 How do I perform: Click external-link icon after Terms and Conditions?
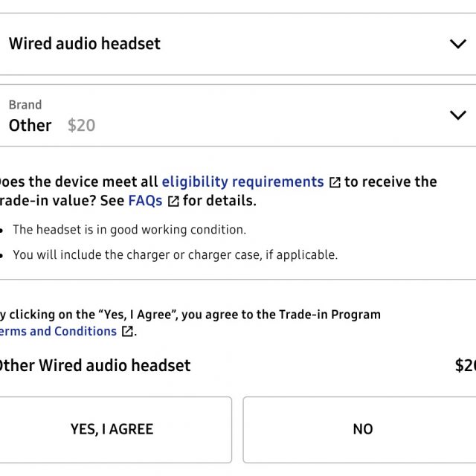pyautogui.click(x=127, y=332)
